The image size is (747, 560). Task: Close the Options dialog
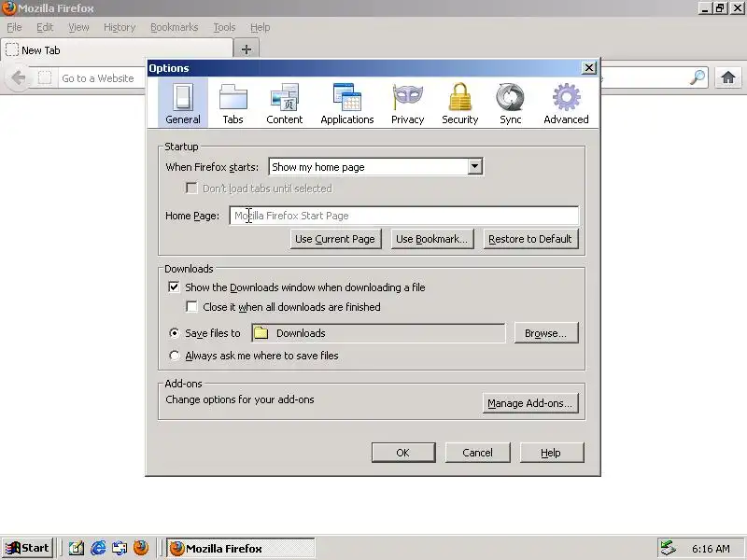coord(589,67)
